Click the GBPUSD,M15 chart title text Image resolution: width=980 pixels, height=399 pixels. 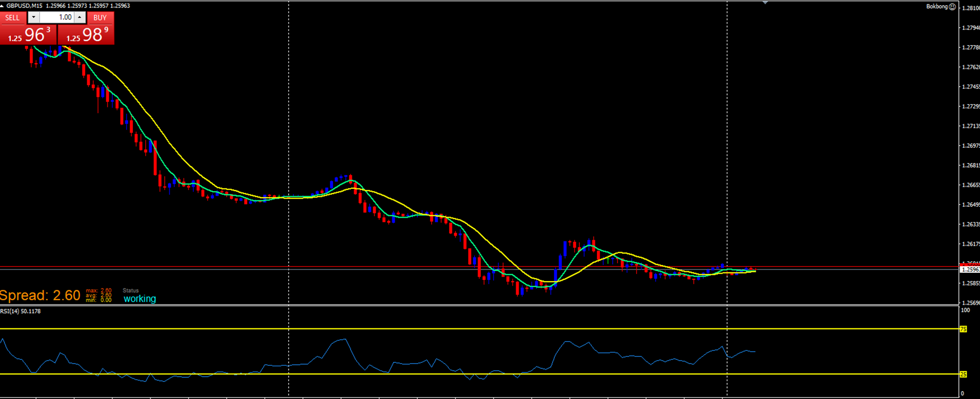click(x=24, y=6)
